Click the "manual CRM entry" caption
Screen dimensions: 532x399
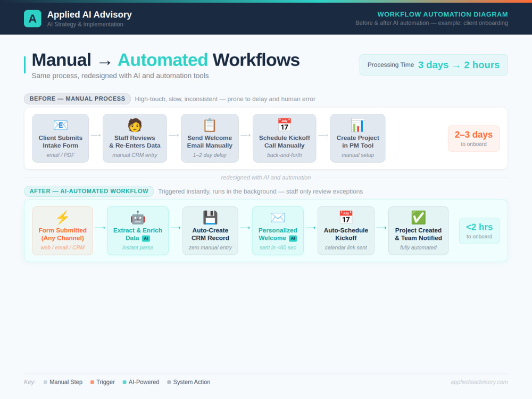coord(135,155)
